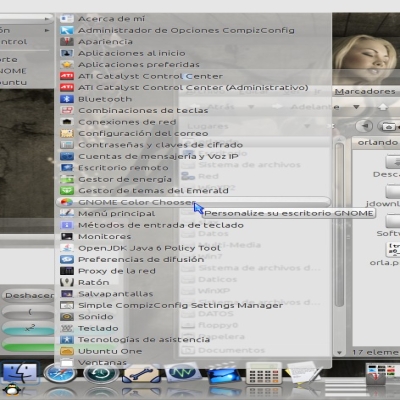Click the orlando location button
This screenshot has height=400, width=400.
coord(377,143)
